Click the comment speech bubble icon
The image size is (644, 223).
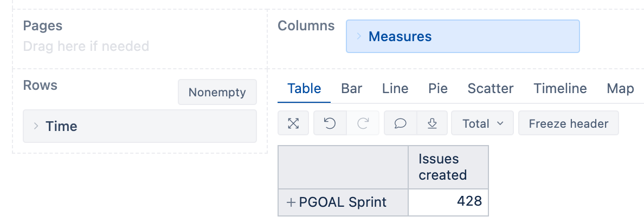400,123
